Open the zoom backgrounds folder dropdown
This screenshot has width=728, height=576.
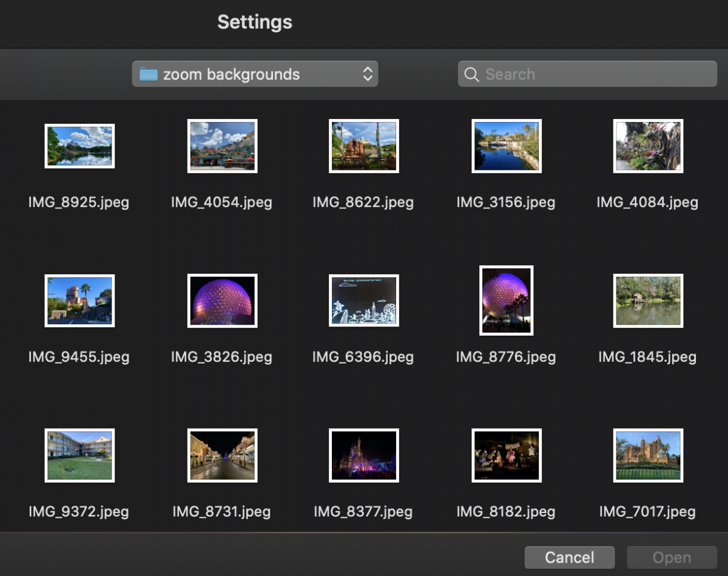pyautogui.click(x=255, y=74)
